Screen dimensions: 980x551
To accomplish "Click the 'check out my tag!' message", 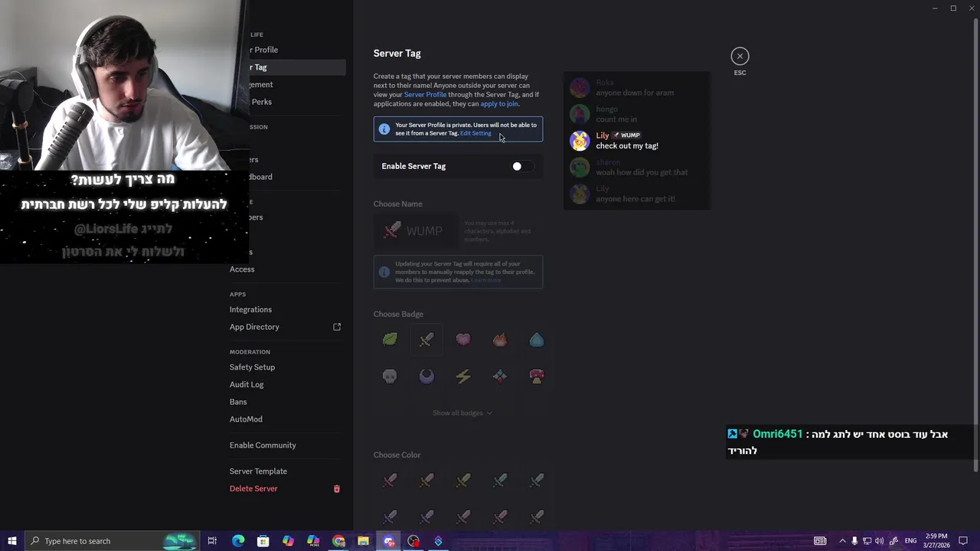I will click(627, 146).
